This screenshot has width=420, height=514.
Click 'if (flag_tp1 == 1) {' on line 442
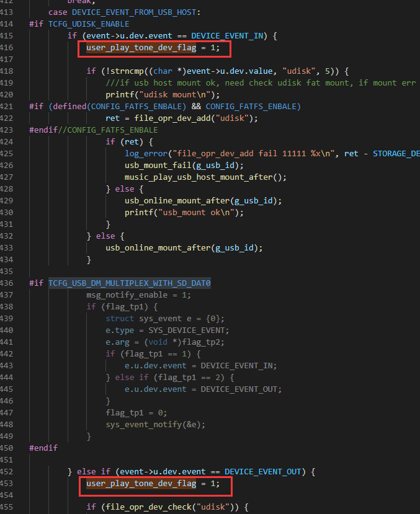(x=153, y=355)
